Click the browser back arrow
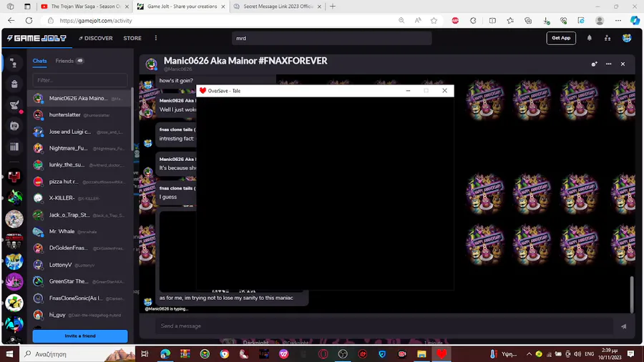This screenshot has height=362, width=644. click(11, 21)
